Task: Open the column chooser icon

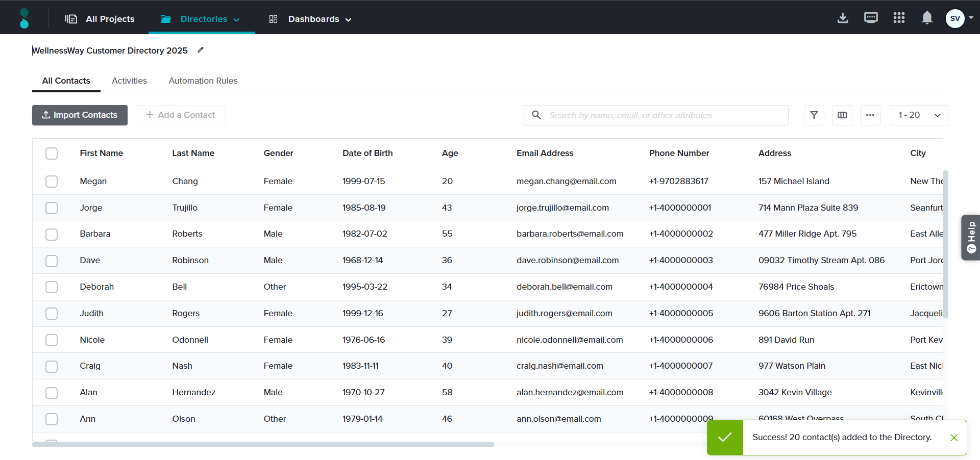Action: [842, 115]
